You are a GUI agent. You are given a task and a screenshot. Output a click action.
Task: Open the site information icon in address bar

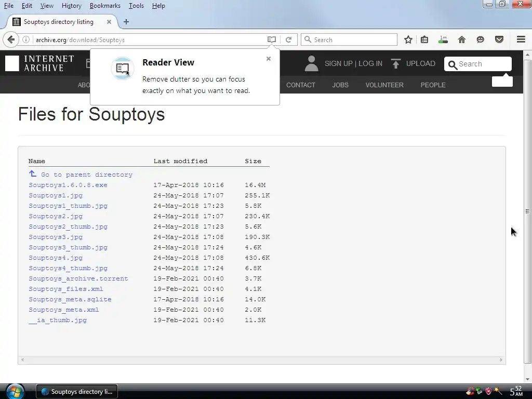tap(26, 39)
